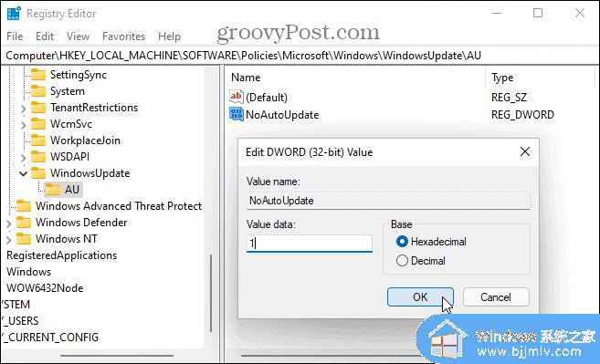Click the (Default) string value icon
Screen dimensions: 600x364
237,97
